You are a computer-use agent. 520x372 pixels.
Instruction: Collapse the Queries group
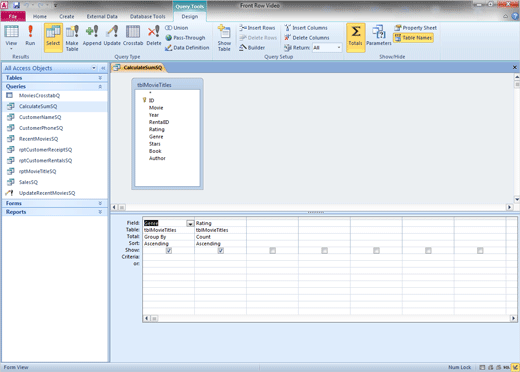coord(55,86)
